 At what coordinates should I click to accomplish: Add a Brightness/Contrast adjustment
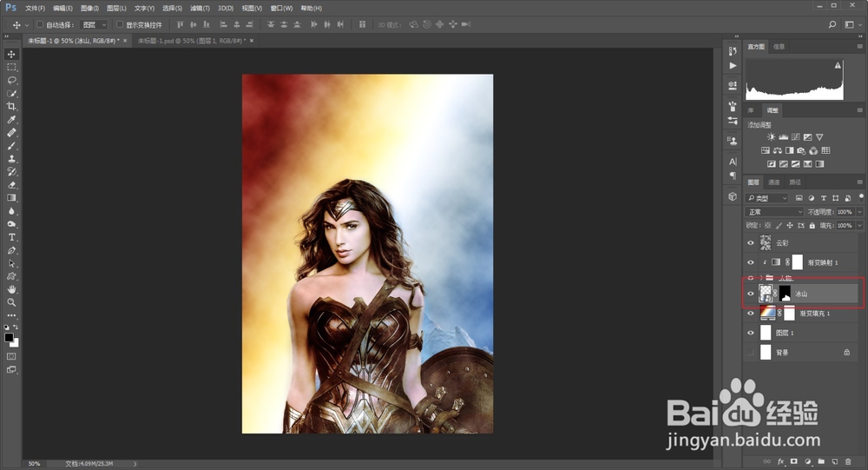click(771, 137)
